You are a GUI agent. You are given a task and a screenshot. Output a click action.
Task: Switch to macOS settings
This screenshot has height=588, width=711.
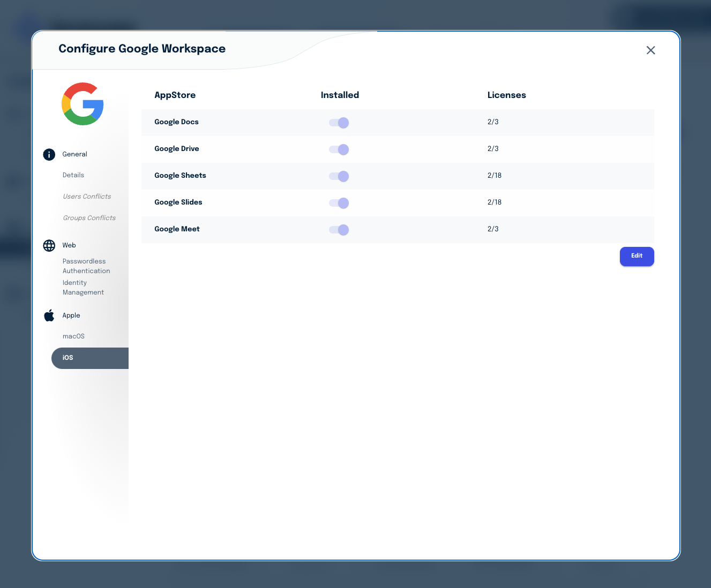click(x=73, y=336)
